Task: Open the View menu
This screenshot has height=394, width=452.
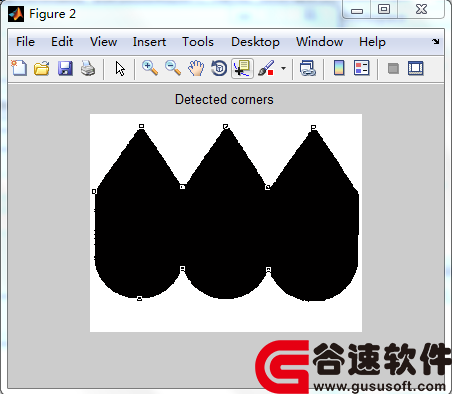Action: click(103, 42)
